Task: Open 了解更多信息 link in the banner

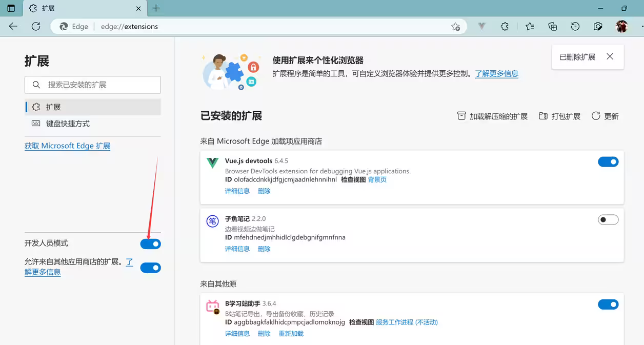Action: point(497,73)
